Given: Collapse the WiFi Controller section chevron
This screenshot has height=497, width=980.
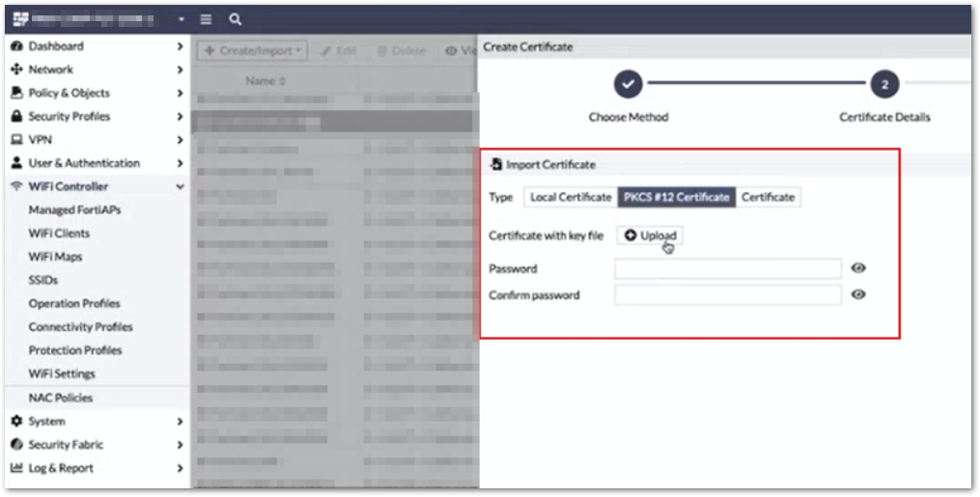Looking at the screenshot, I should pyautogui.click(x=180, y=186).
